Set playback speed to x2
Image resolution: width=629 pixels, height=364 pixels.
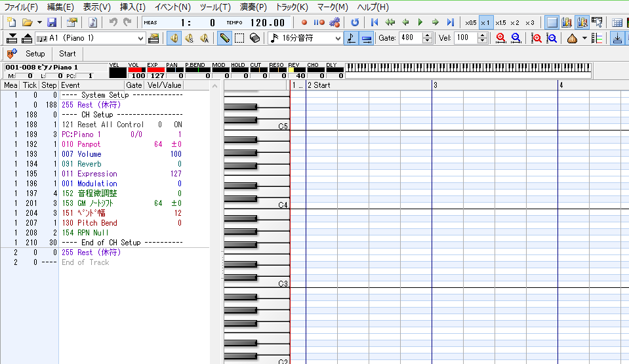click(515, 22)
